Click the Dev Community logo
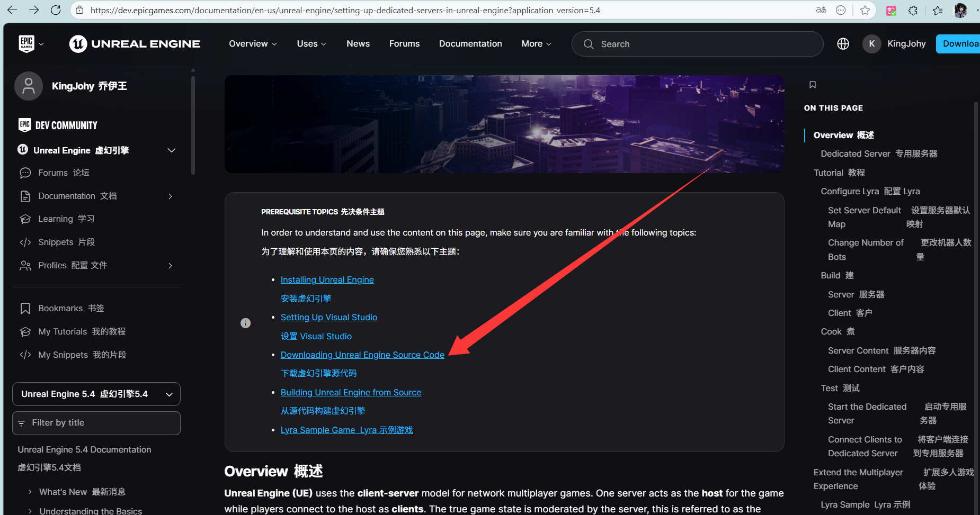The width and height of the screenshot is (980, 515). pos(58,125)
